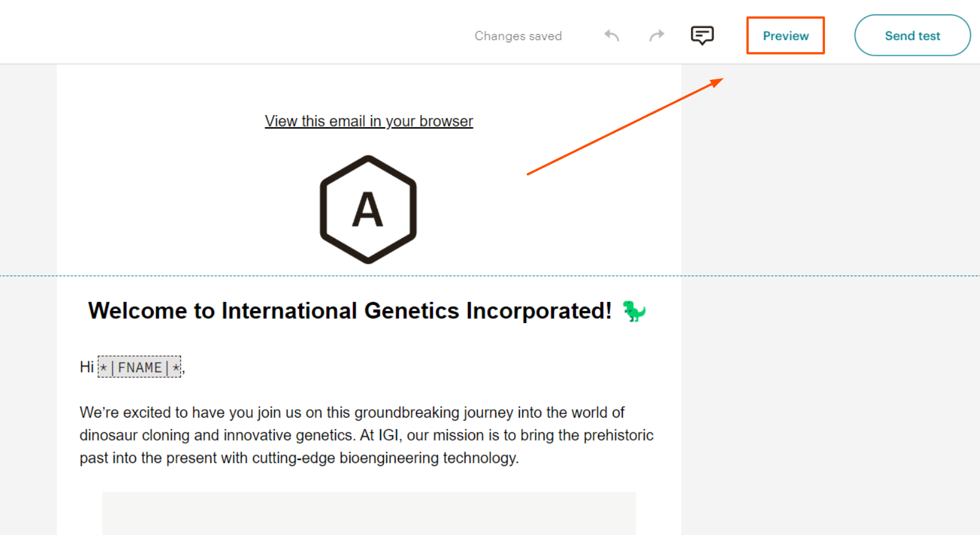Click the dashed section divider line
The image size is (980, 535).
pyautogui.click(x=490, y=276)
